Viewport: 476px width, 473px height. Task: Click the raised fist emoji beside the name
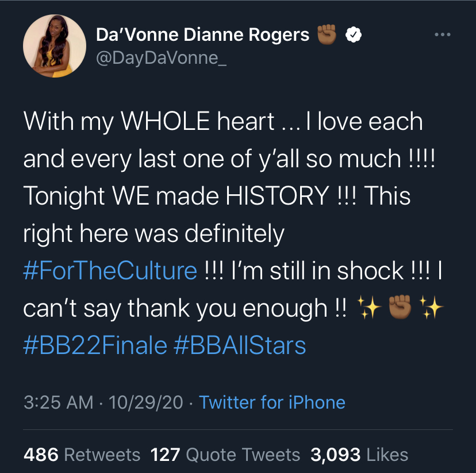pyautogui.click(x=327, y=34)
